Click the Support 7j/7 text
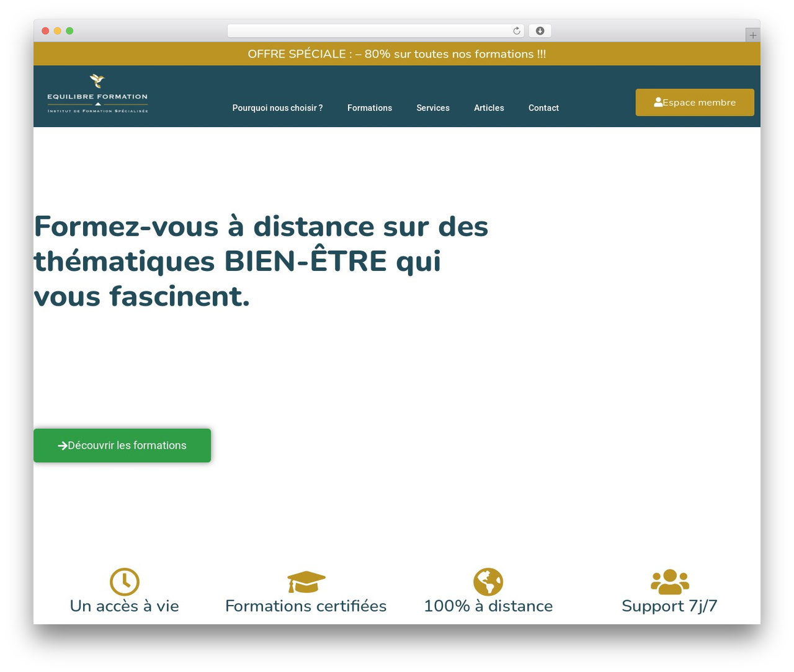The width and height of the screenshot is (794, 672). pyautogui.click(x=670, y=606)
